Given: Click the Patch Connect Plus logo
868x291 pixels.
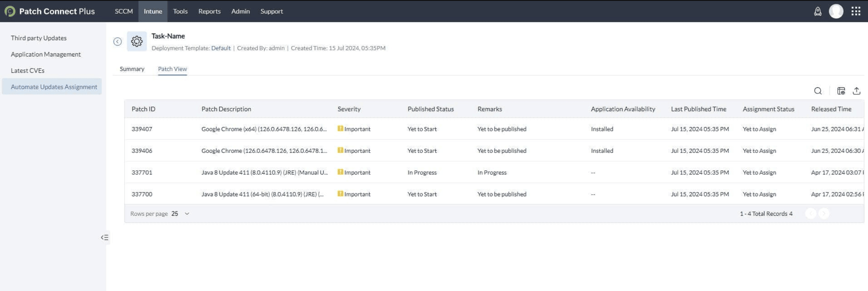Looking at the screenshot, I should (x=10, y=11).
